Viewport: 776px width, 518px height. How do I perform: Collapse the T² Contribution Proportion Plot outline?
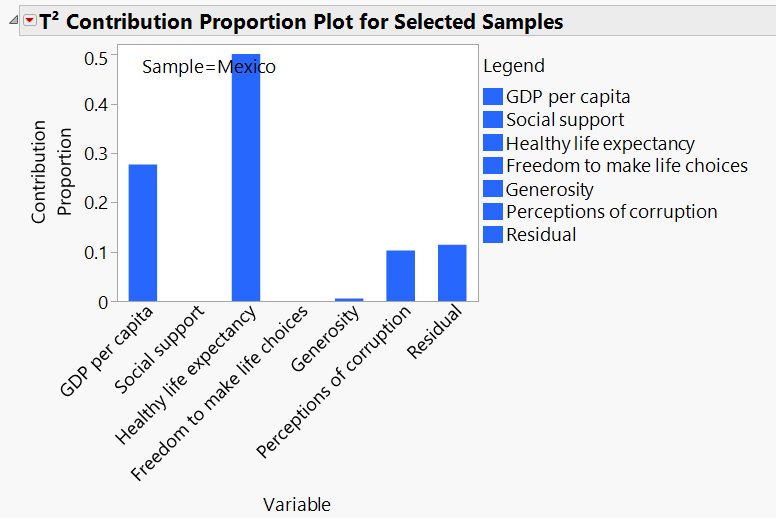[x=13, y=21]
